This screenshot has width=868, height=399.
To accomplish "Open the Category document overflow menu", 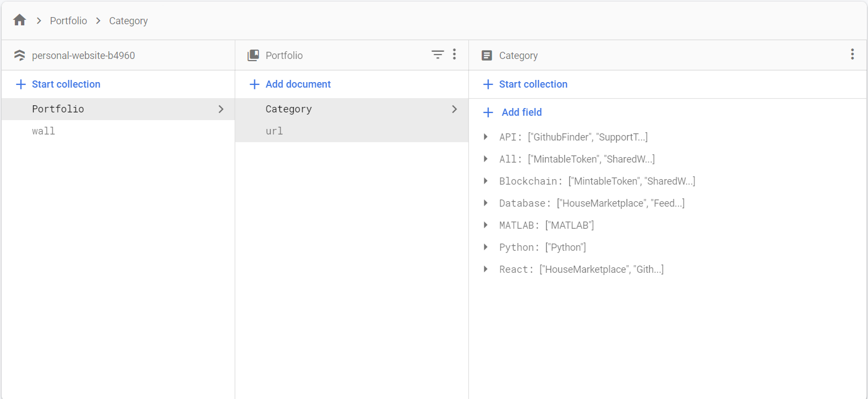I will click(x=852, y=54).
